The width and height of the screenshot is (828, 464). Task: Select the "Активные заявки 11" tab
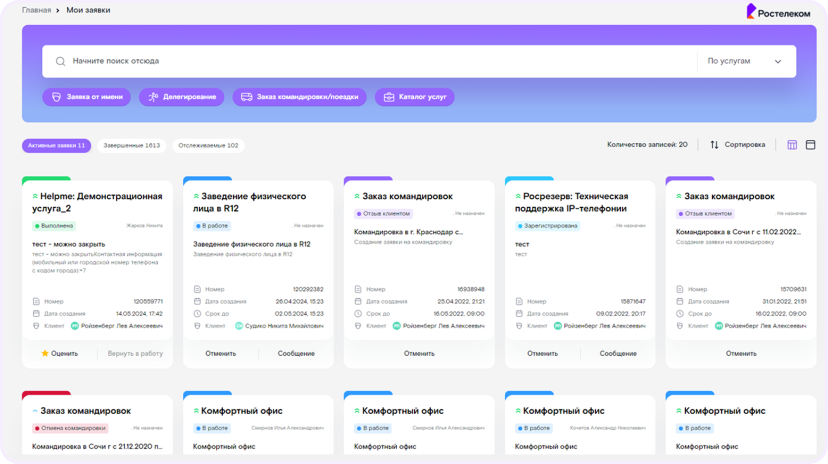click(56, 145)
